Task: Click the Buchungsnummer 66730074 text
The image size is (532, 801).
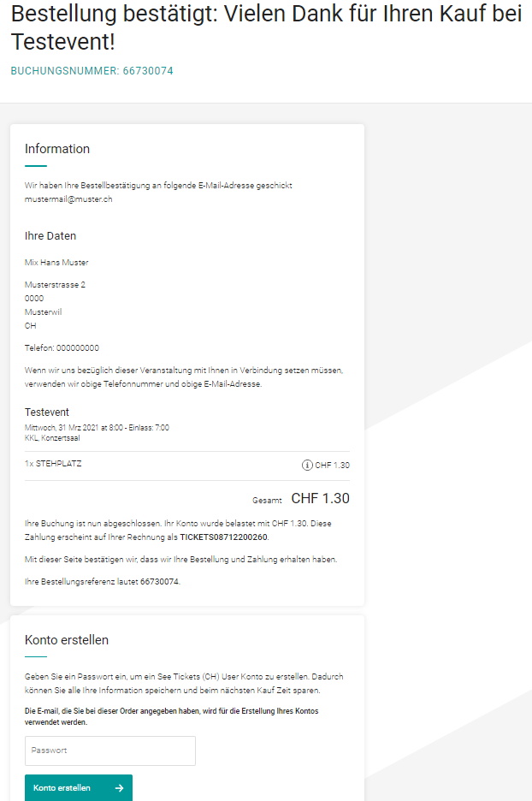Action: (92, 71)
